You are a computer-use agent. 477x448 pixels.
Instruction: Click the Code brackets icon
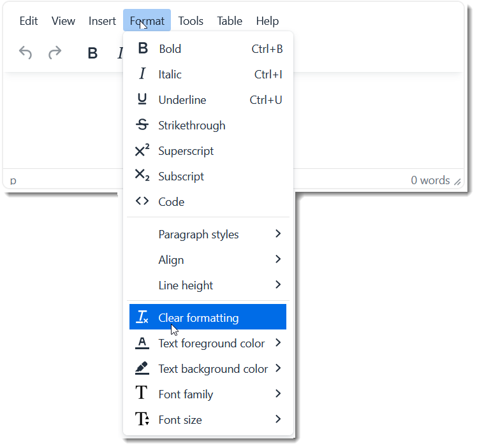click(x=142, y=201)
